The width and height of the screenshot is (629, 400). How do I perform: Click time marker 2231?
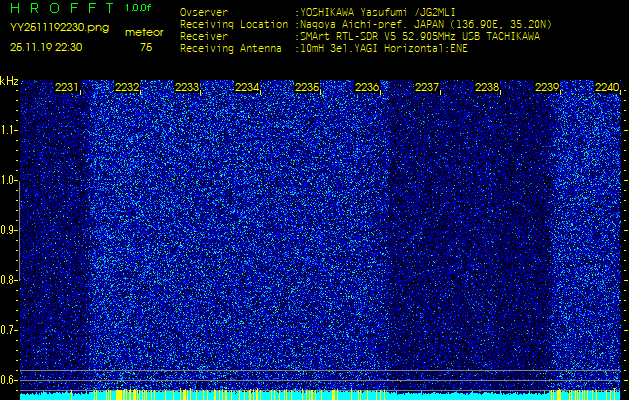(x=67, y=87)
